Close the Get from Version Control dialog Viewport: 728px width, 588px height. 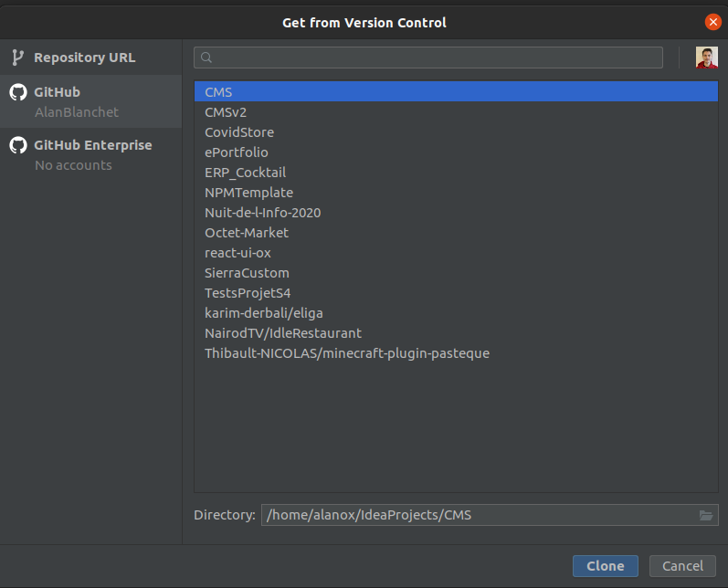[x=712, y=22]
